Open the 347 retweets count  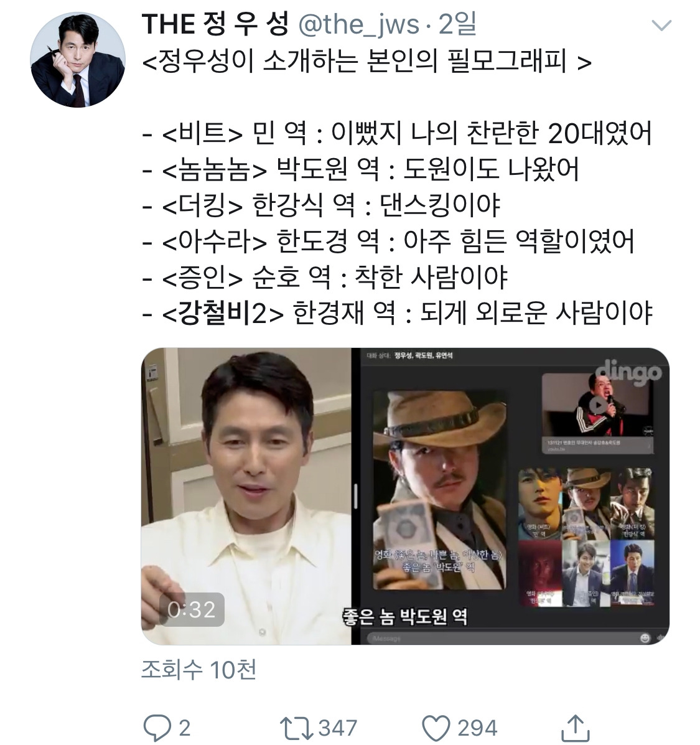click(338, 728)
